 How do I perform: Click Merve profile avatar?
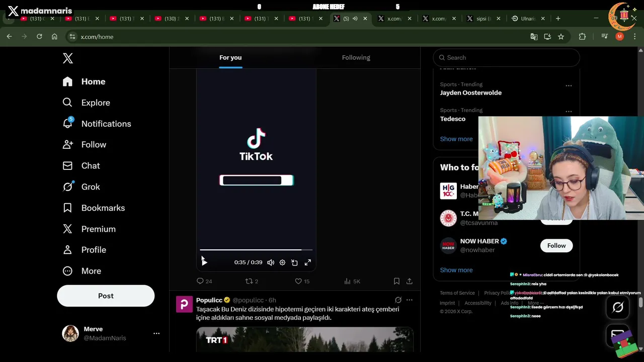click(70, 333)
